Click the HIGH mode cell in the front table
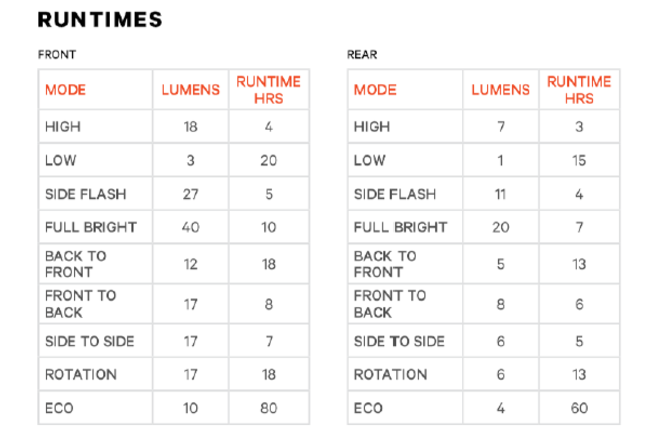 coord(63,127)
